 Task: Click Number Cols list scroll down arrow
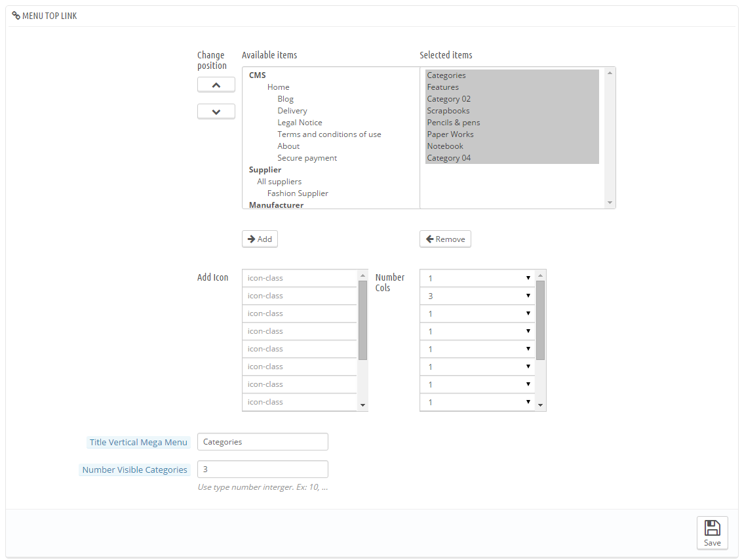point(540,405)
